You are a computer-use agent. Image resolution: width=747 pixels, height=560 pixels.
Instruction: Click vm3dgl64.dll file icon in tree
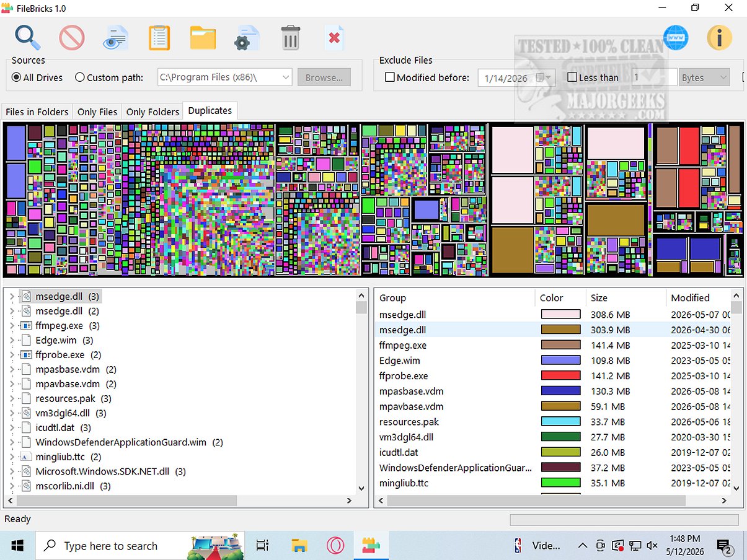pos(26,413)
